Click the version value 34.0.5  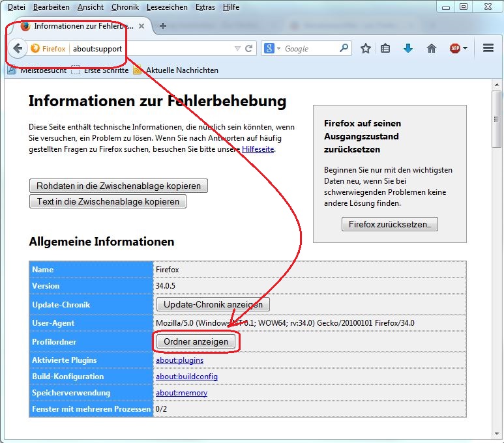(166, 285)
